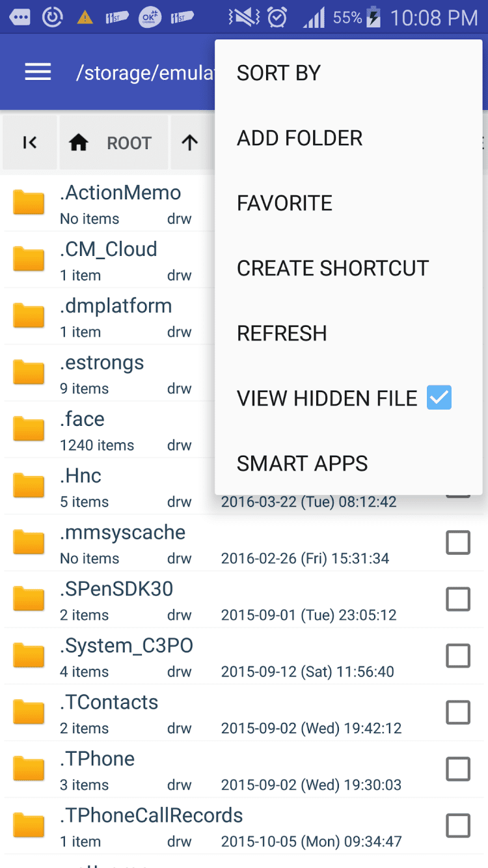Viewport: 488px width, 868px height.
Task: Tick the .System_C3PO folder checkbox
Action: click(x=457, y=656)
